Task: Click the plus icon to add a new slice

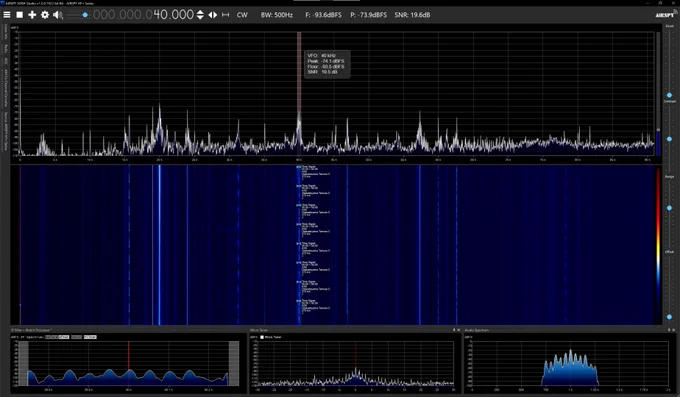Action: tap(32, 15)
